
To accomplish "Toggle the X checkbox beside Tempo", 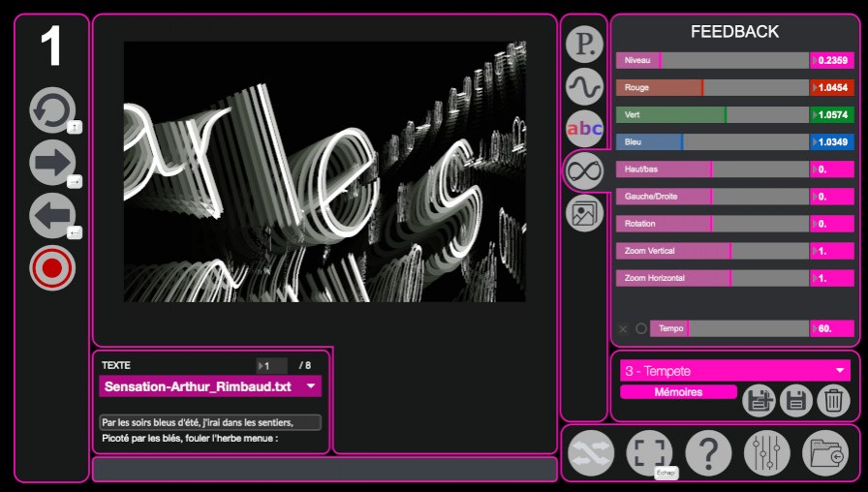I will pos(623,328).
